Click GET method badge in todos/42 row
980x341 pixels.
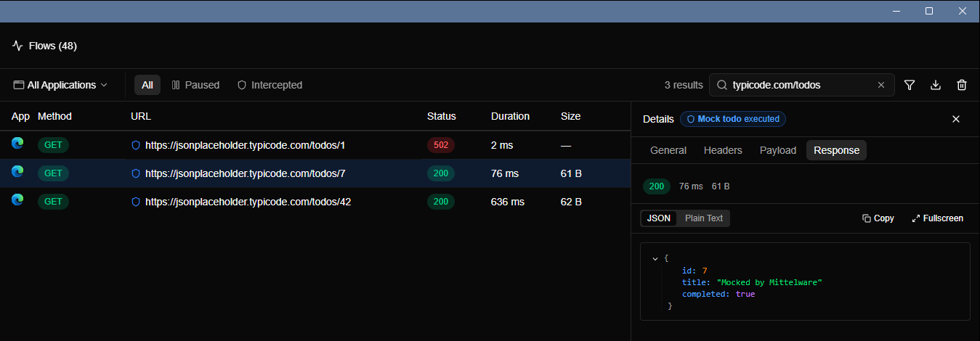(53, 202)
